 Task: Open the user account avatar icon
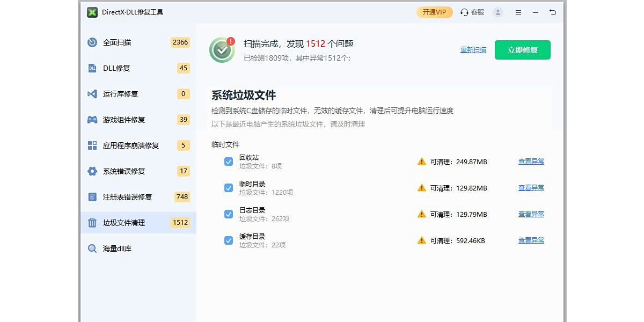pyautogui.click(x=498, y=12)
